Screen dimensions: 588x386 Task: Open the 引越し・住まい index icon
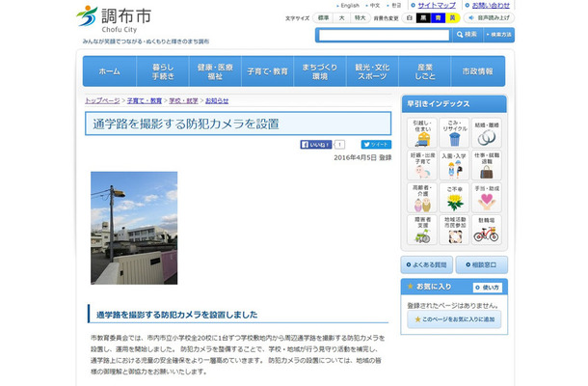[421, 133]
